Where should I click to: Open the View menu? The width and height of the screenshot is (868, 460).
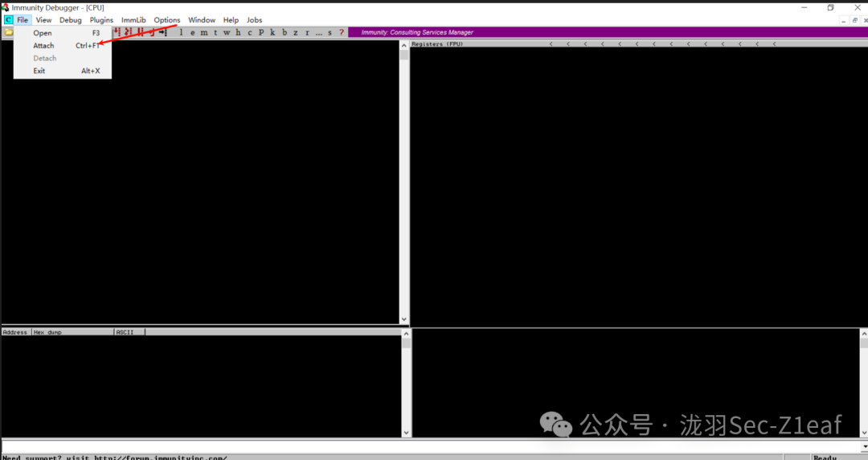43,20
